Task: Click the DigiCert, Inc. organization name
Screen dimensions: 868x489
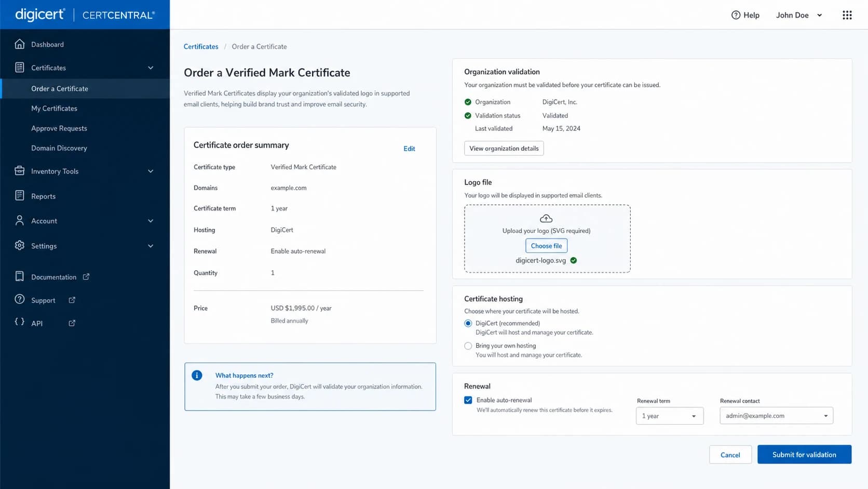Action: coord(560,102)
